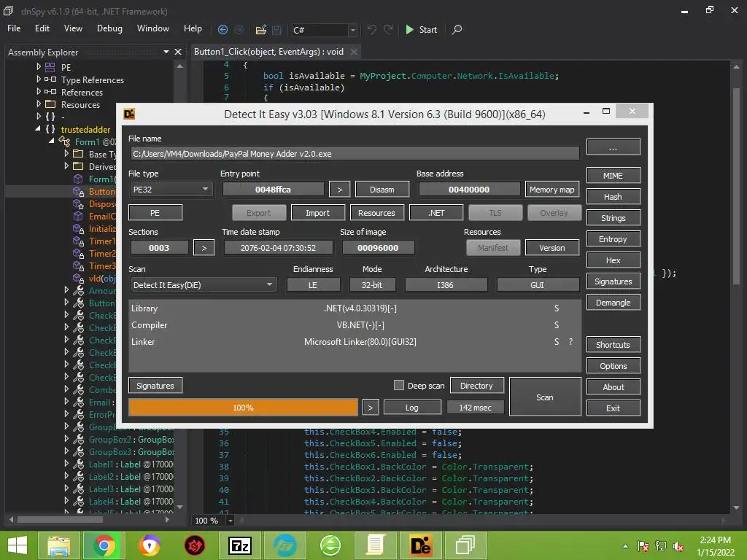The image size is (747, 560).
Task: Click the File name path field
Action: [355, 153]
